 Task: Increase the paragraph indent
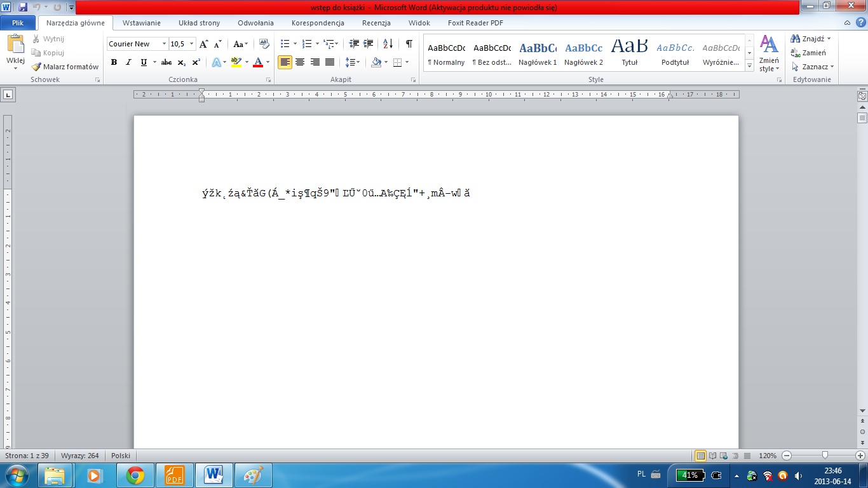pos(368,44)
